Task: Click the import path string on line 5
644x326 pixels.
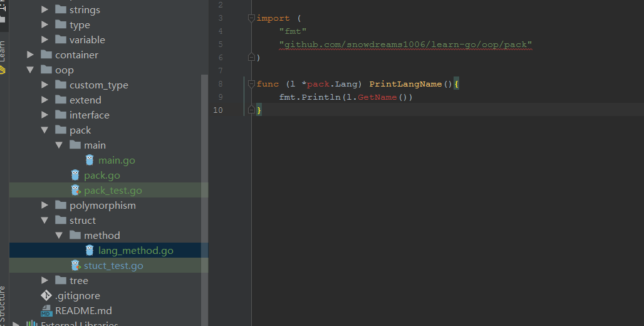Action: (x=405, y=45)
